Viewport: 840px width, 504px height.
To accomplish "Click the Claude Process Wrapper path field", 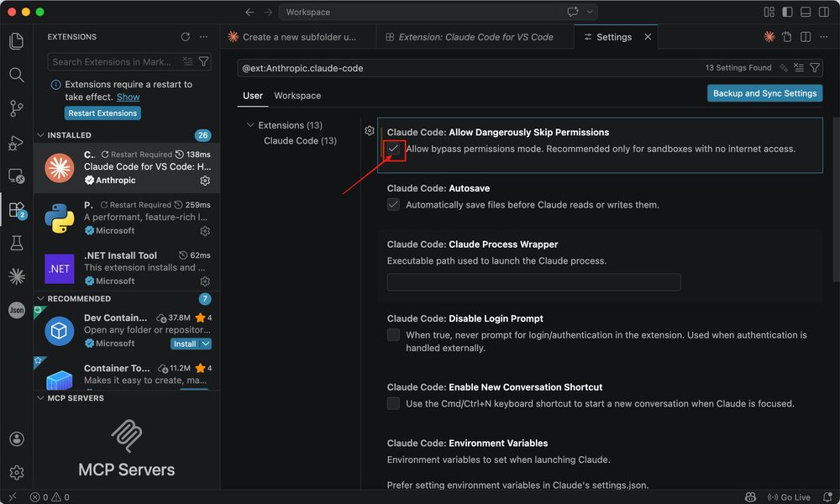I will [533, 282].
